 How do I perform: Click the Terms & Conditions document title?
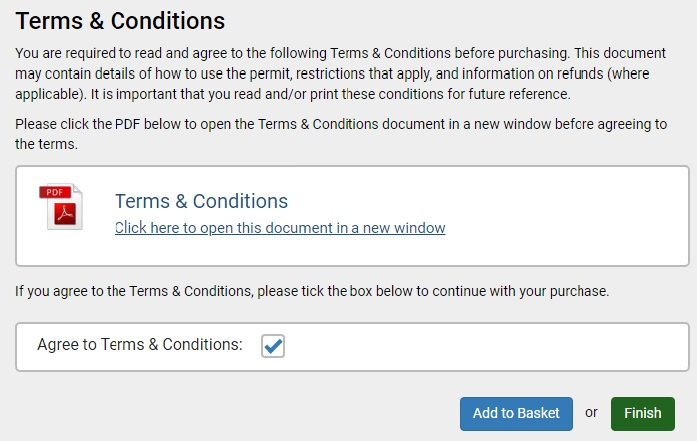[x=201, y=201]
